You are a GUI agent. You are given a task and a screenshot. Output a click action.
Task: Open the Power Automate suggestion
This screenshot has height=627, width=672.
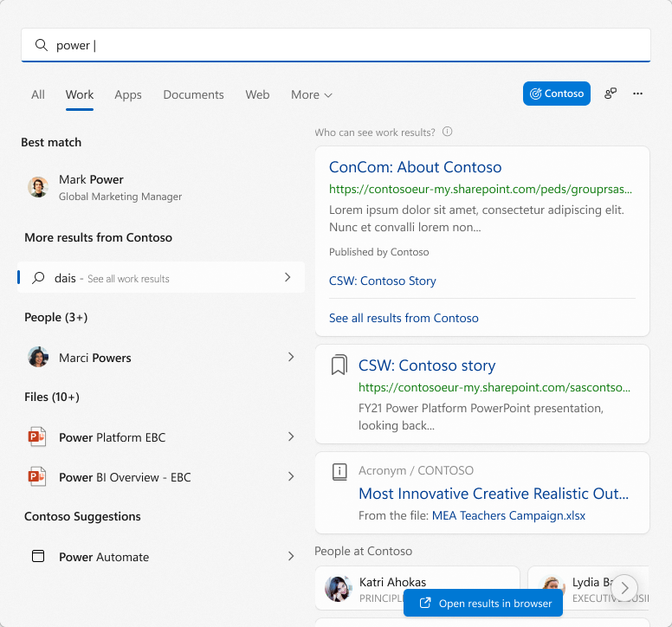[161, 557]
